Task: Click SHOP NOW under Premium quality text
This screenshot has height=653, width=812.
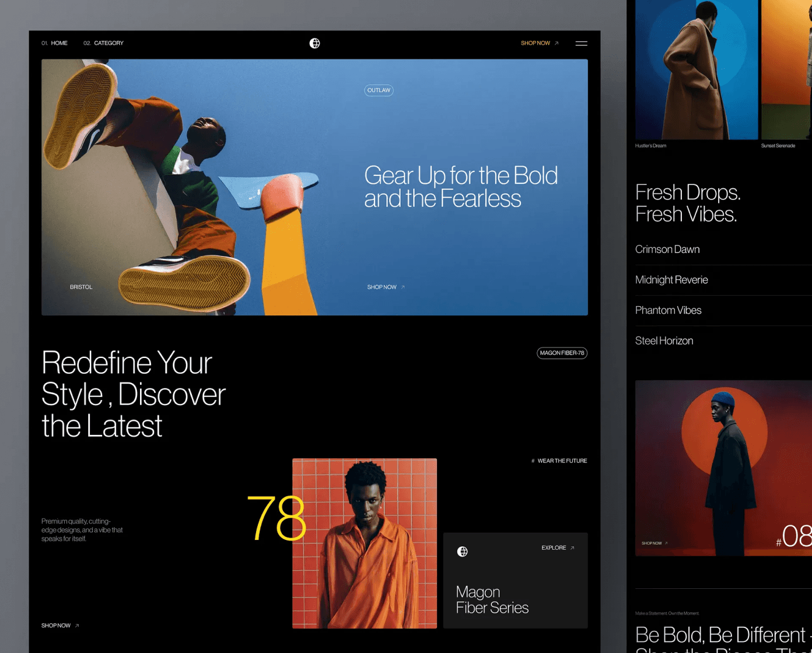Action: [60, 626]
